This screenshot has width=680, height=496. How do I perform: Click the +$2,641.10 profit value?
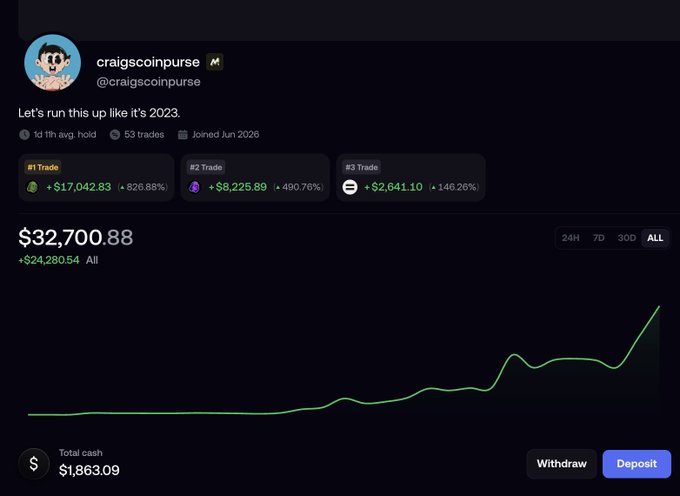[x=393, y=187]
